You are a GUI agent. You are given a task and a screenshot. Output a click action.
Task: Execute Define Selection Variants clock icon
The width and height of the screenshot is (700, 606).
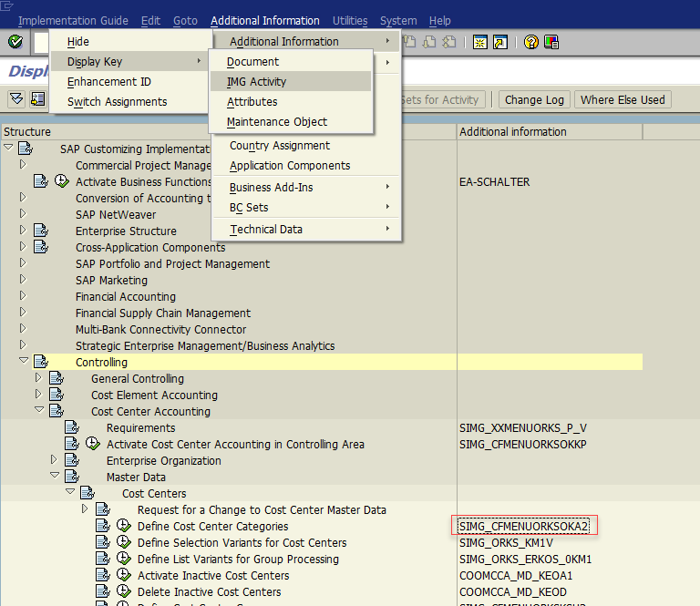124,542
